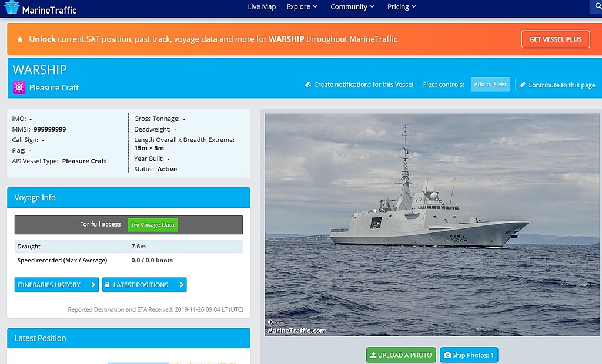602x364 pixels.
Task: Click the pink Pleasure Craft wheel icon
Action: (x=19, y=87)
